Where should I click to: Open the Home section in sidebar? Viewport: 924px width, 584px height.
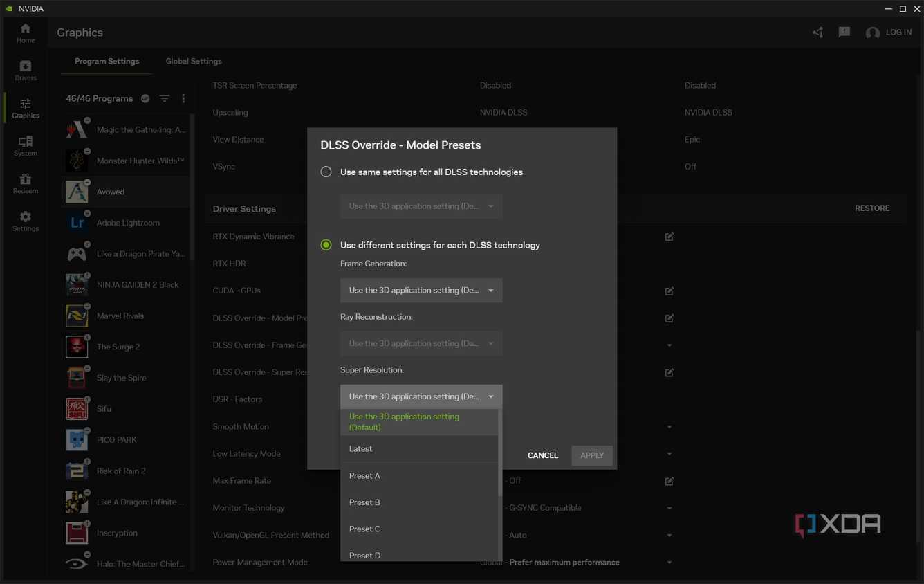(x=26, y=33)
